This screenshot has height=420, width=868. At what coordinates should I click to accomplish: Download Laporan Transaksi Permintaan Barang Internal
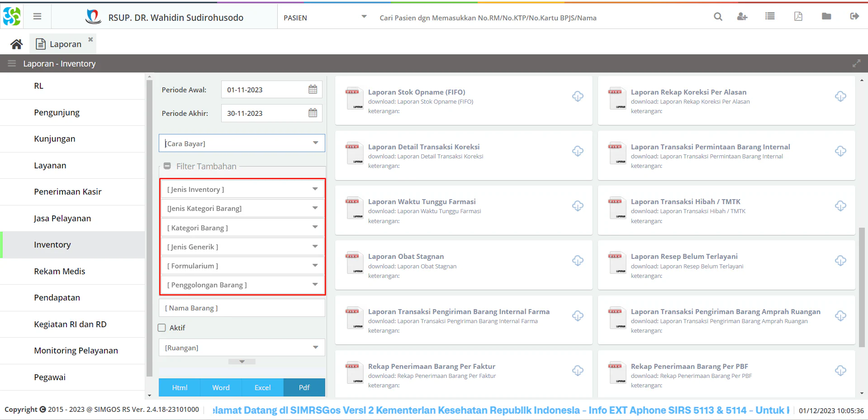(x=840, y=151)
